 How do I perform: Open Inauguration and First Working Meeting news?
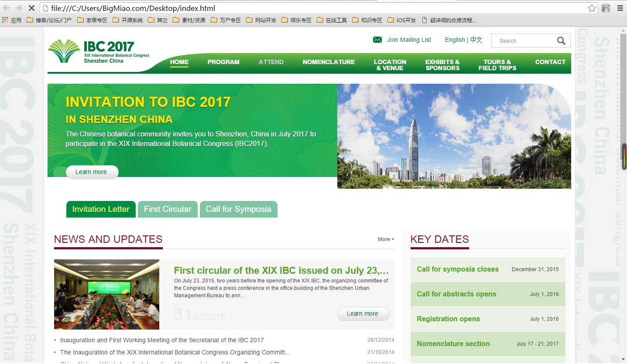tap(162, 340)
